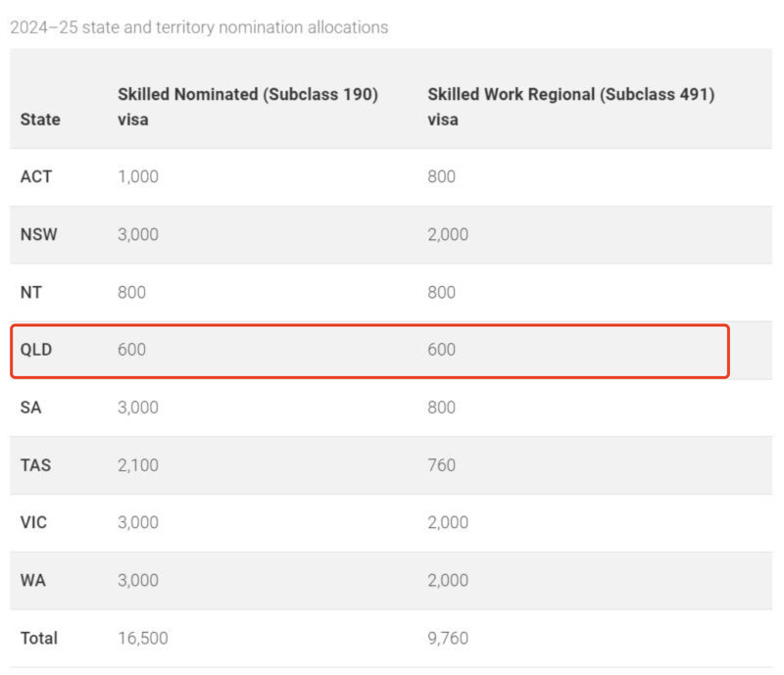Viewport: 784px width, 675px height.
Task: Click TAS Subclass 491 value 760
Action: (441, 465)
